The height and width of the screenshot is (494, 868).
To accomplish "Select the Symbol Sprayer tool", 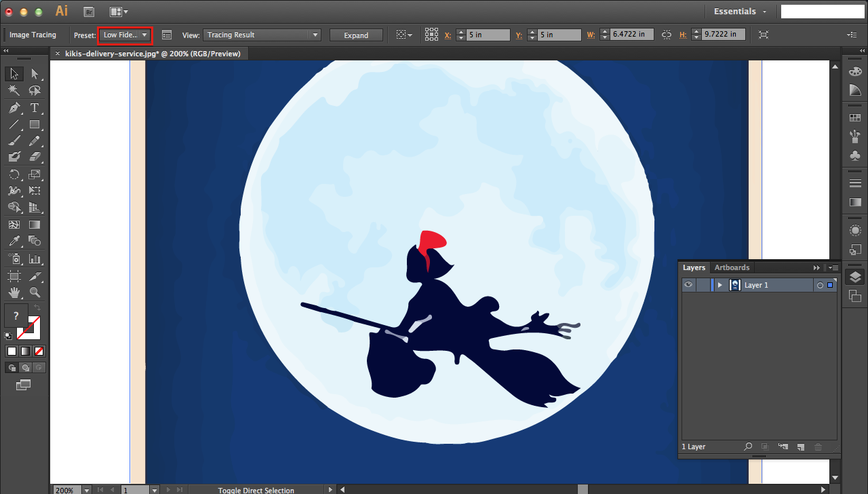I will point(14,259).
